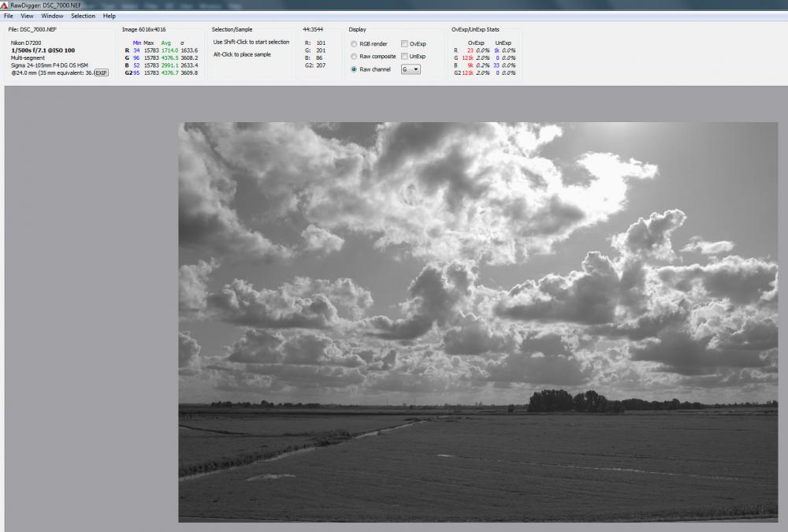Click the red R OvExp count 23
This screenshot has width=788, height=532.
470,50
